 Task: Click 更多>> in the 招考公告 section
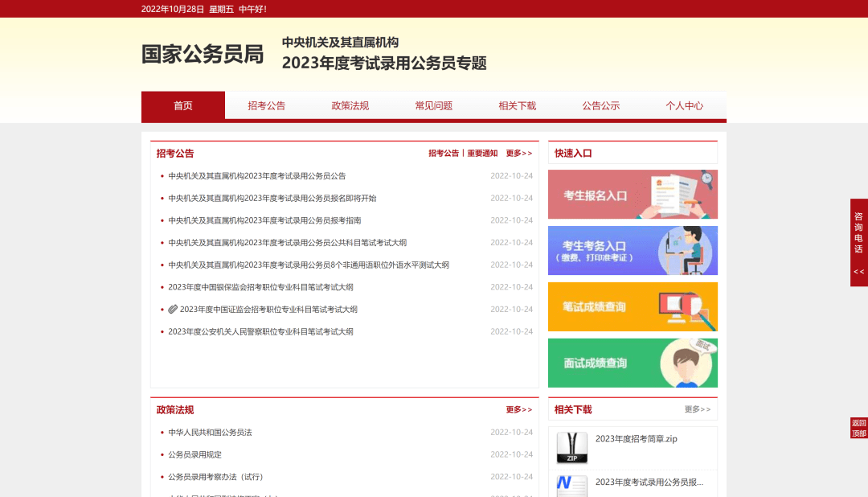[518, 154]
